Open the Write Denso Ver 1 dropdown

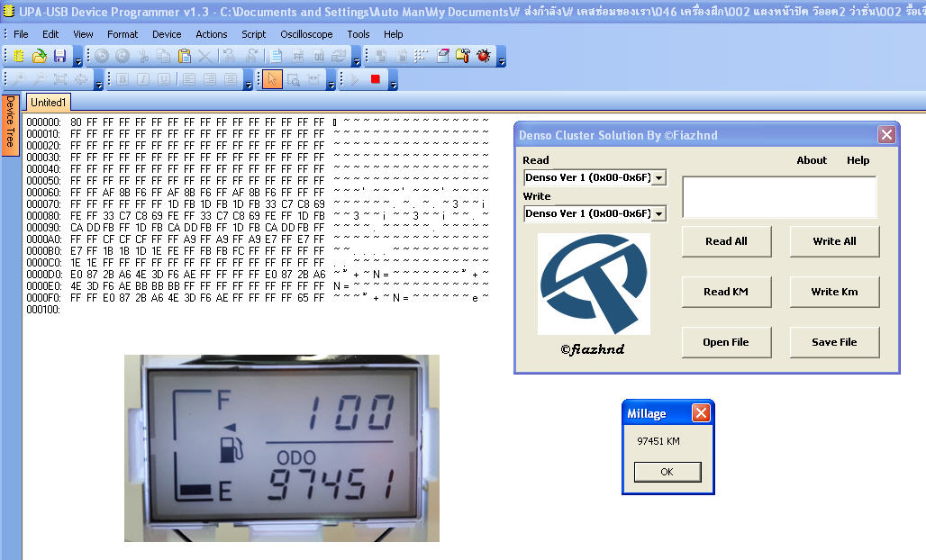659,213
